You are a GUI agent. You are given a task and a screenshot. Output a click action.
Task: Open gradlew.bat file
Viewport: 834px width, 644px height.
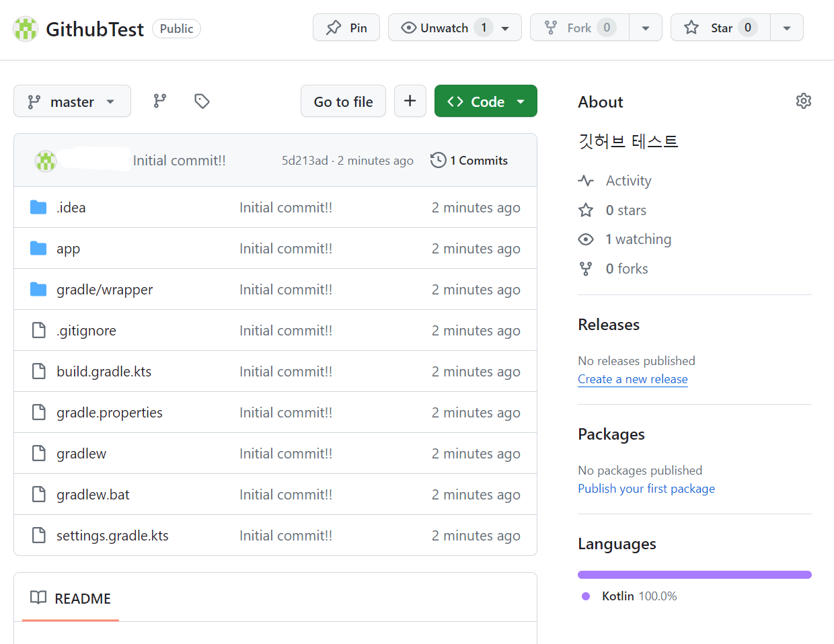(93, 495)
